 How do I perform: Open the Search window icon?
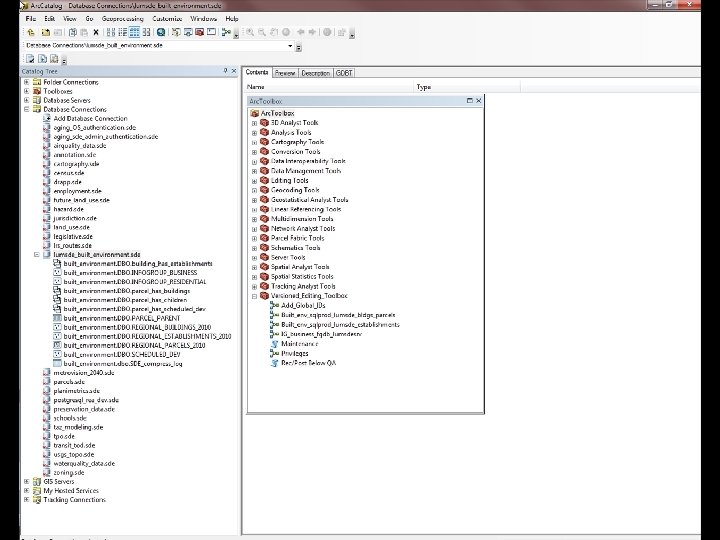tap(188, 32)
